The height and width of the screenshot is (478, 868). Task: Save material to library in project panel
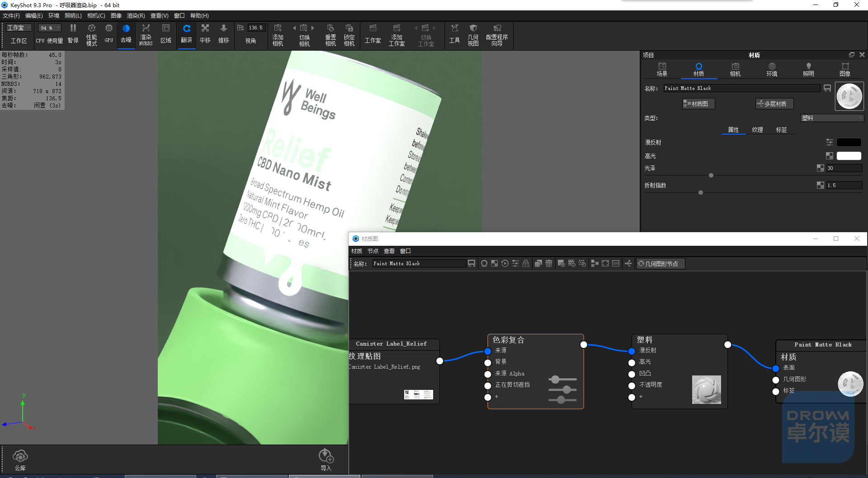(x=827, y=88)
